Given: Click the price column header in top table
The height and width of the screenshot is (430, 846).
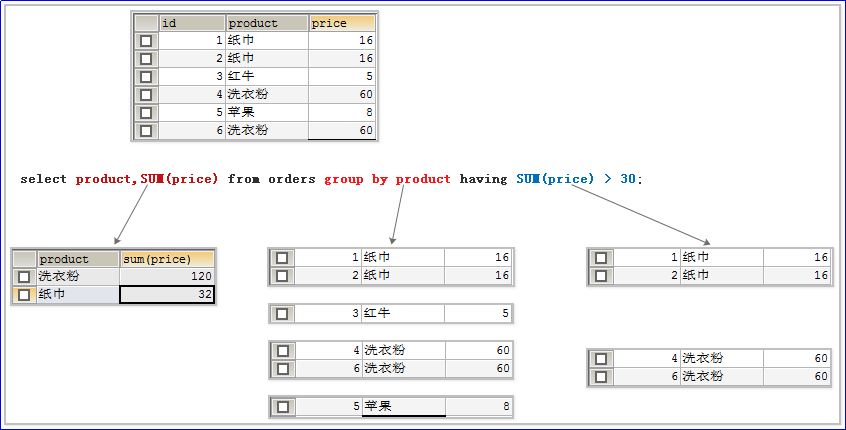Looking at the screenshot, I should (x=342, y=23).
